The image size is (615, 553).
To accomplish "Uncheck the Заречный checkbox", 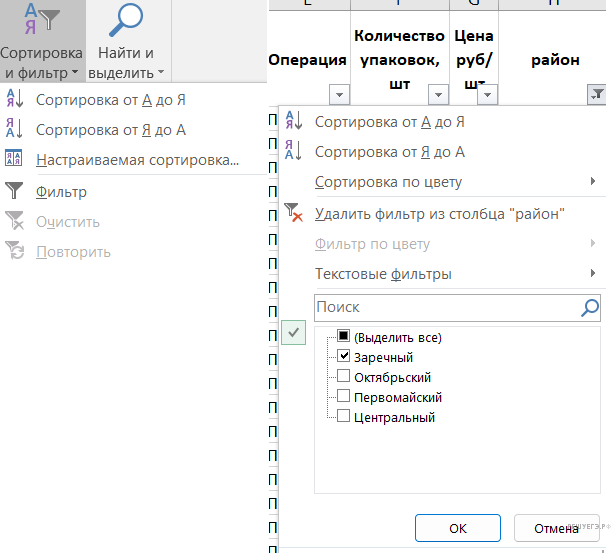I will click(343, 357).
